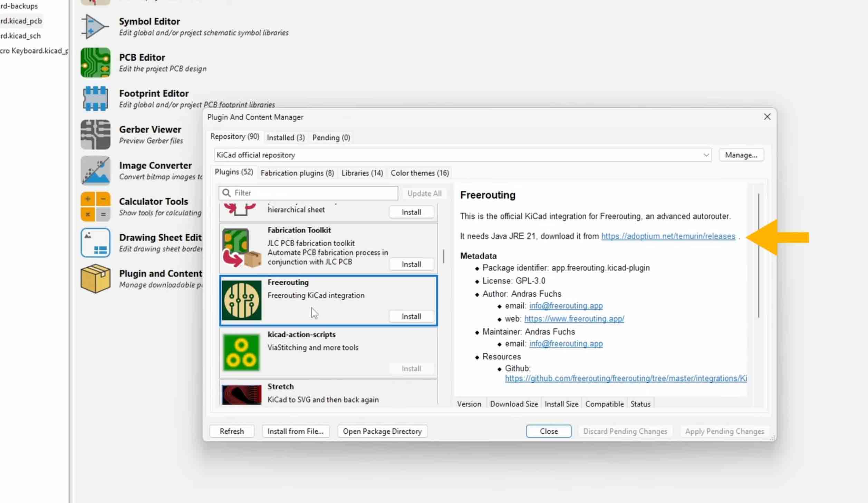
Task: Click the Plugin and Content Manager box icon
Action: click(x=95, y=278)
